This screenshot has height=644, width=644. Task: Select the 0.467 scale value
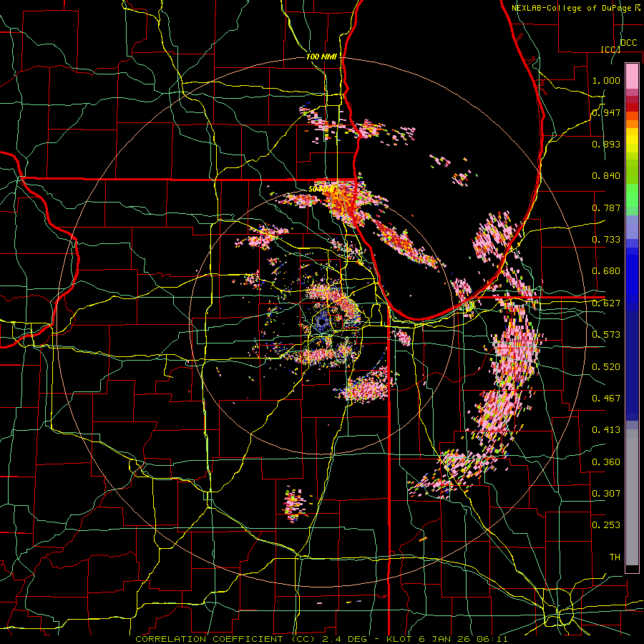[x=606, y=399]
